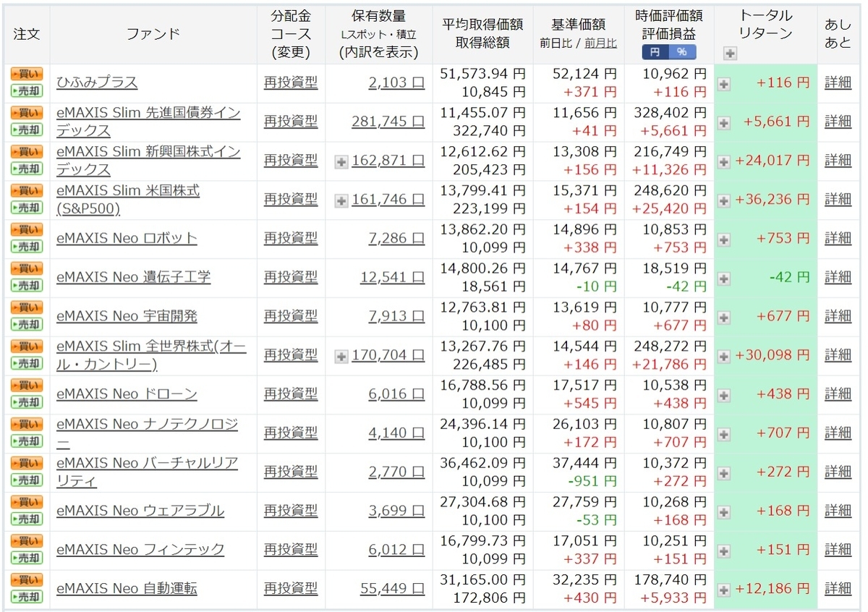Open eMAXIS Slim 全世界株式(オール・カントリー) link

click(x=151, y=356)
